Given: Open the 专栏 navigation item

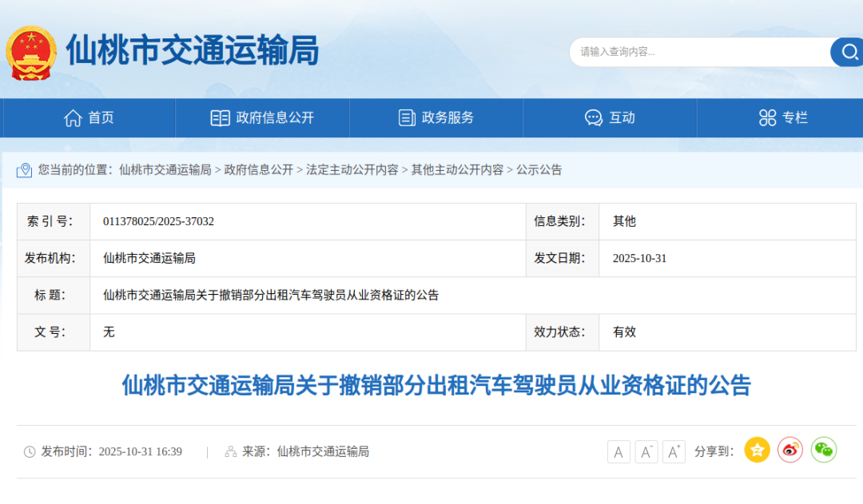Looking at the screenshot, I should point(783,118).
